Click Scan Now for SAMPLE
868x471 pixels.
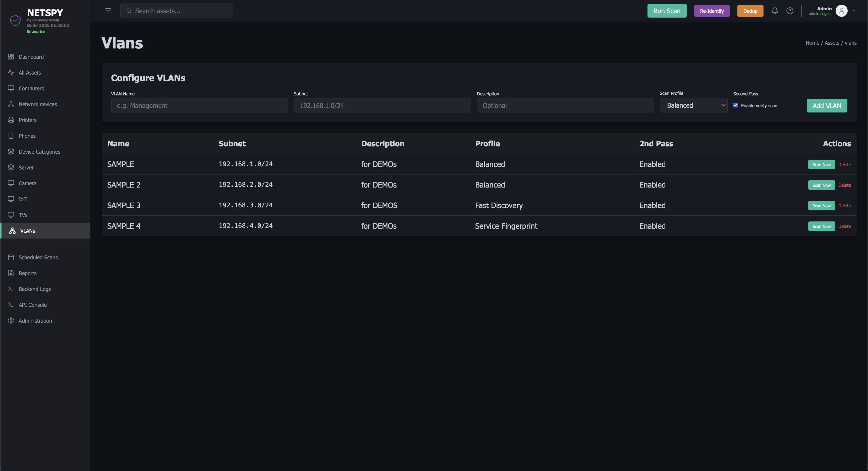[822, 164]
